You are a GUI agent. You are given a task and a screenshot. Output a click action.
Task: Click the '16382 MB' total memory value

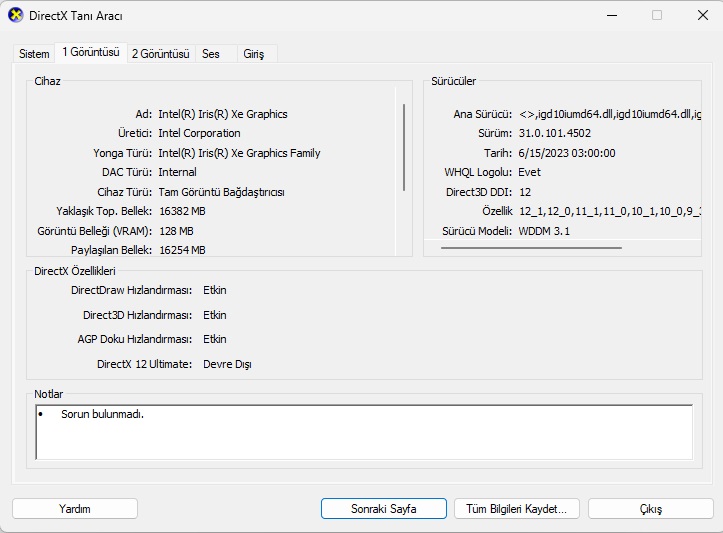point(182,211)
